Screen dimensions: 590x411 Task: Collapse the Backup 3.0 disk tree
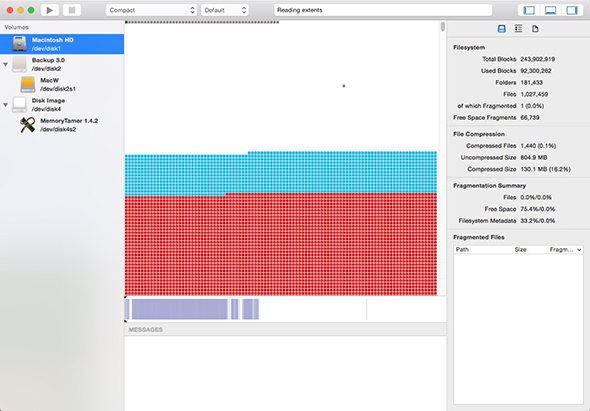click(6, 64)
